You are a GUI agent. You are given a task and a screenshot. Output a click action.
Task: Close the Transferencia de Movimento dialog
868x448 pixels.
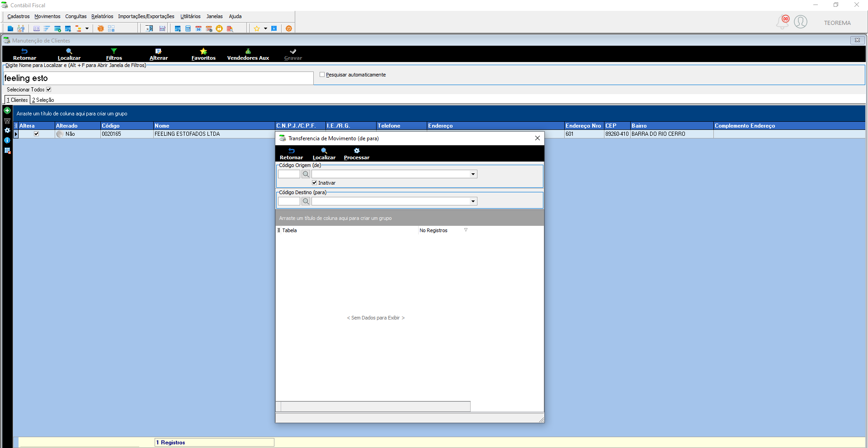pyautogui.click(x=538, y=138)
